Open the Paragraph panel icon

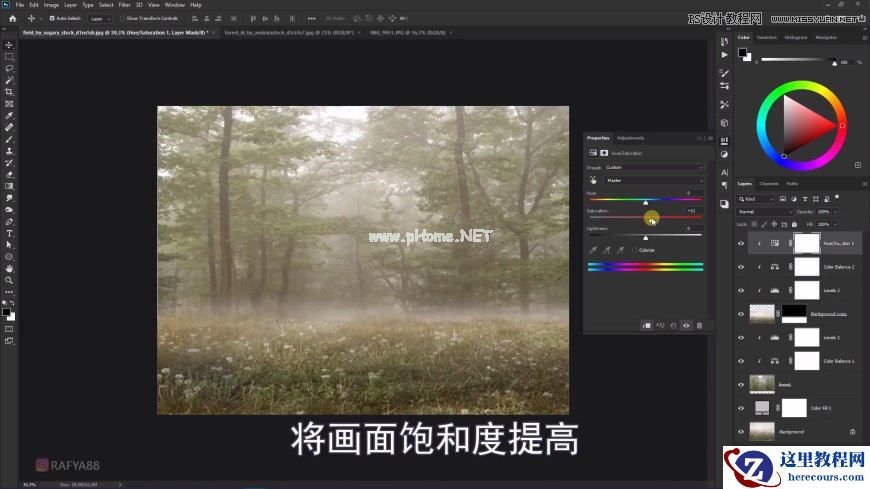click(x=724, y=185)
